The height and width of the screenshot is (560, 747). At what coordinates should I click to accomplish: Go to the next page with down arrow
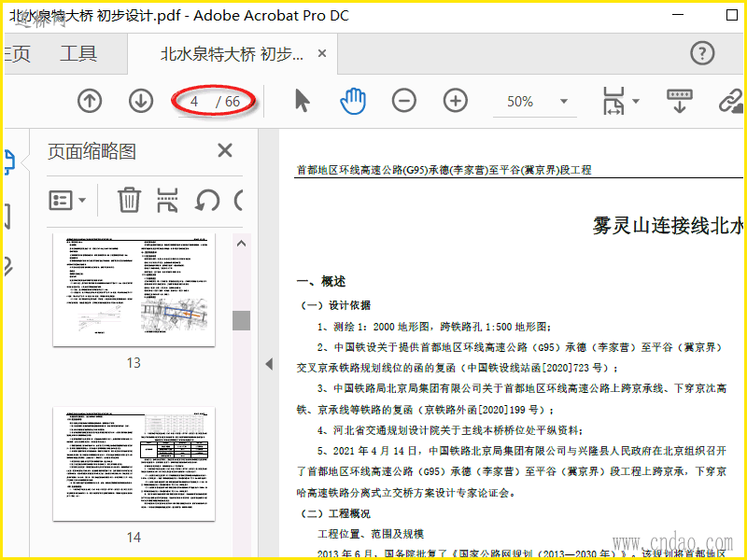[141, 101]
